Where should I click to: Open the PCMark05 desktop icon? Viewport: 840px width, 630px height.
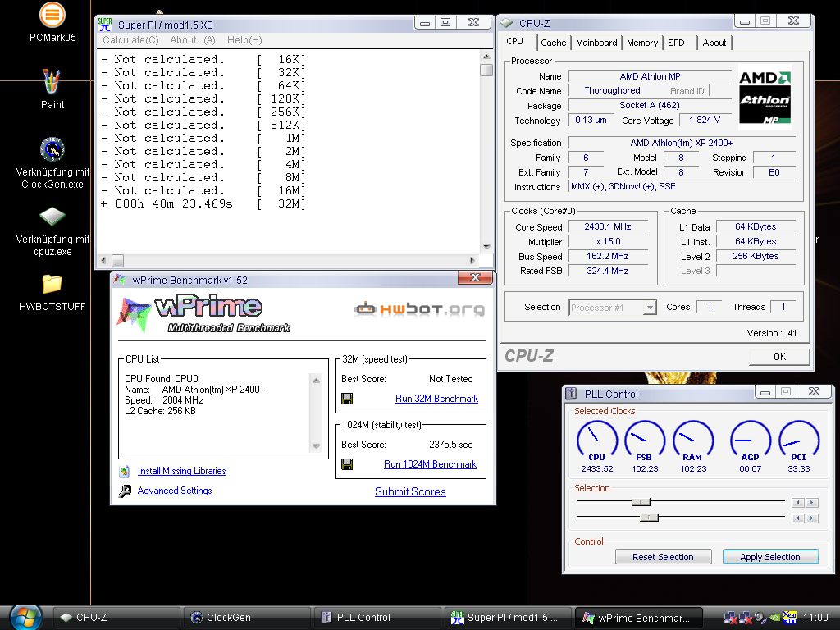pos(52,15)
